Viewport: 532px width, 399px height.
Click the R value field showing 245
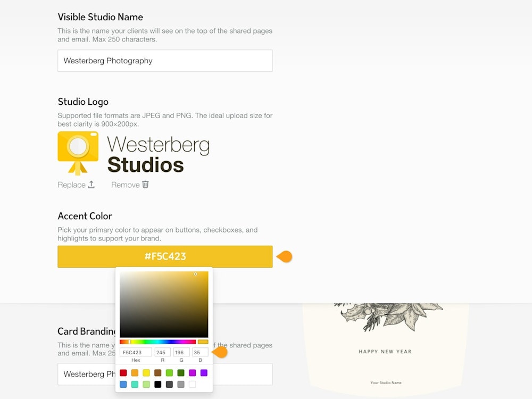click(162, 352)
